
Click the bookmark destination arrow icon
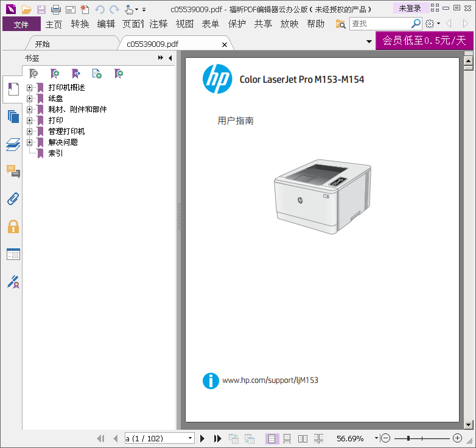pyautogui.click(x=75, y=74)
